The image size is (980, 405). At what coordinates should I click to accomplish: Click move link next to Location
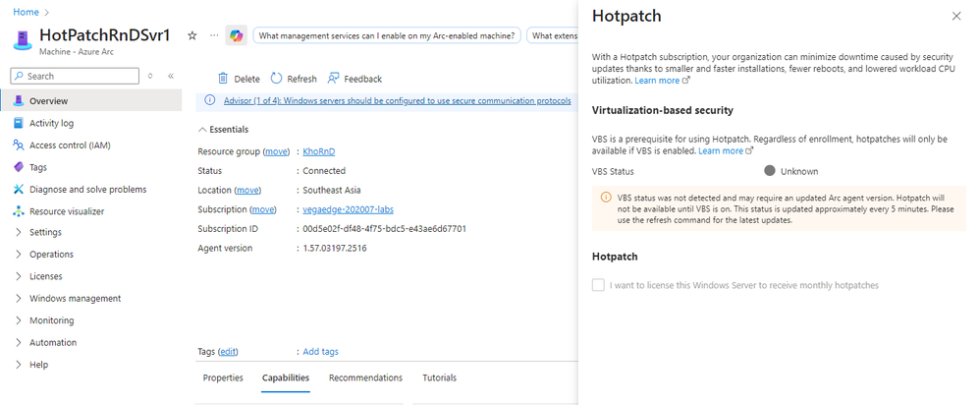pos(247,190)
